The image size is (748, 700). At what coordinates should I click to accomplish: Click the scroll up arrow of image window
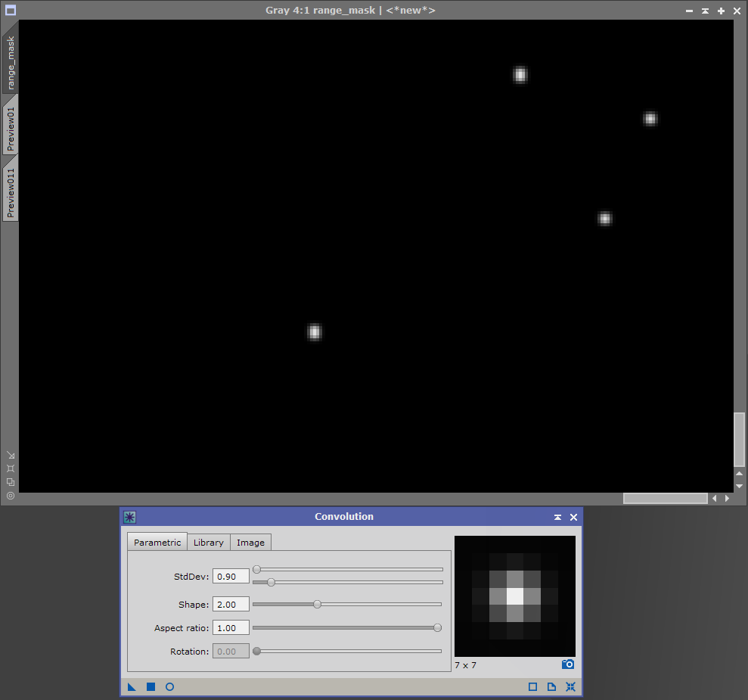click(x=739, y=473)
